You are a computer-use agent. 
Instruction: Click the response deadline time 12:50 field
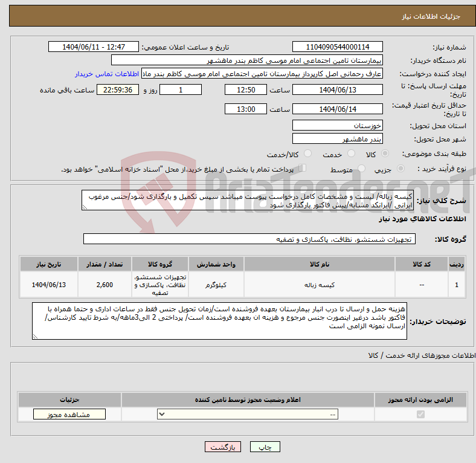click(246, 89)
